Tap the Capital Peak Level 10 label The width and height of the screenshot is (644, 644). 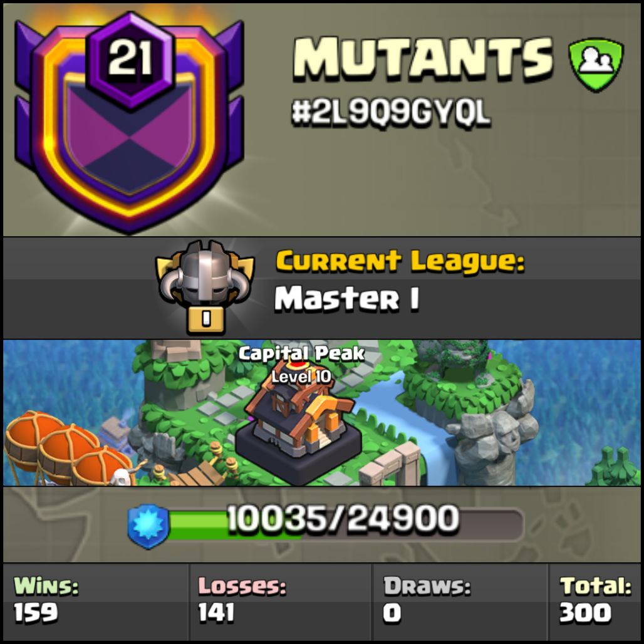coord(301,365)
